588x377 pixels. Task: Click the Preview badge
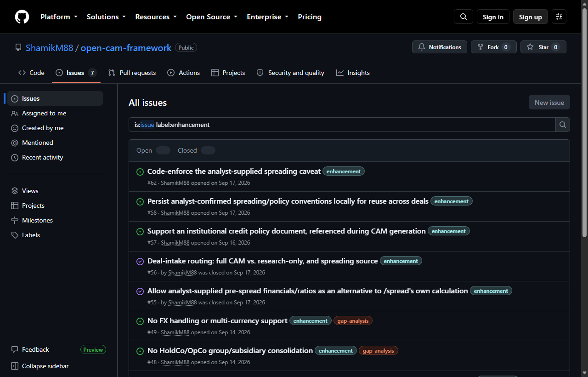93,349
